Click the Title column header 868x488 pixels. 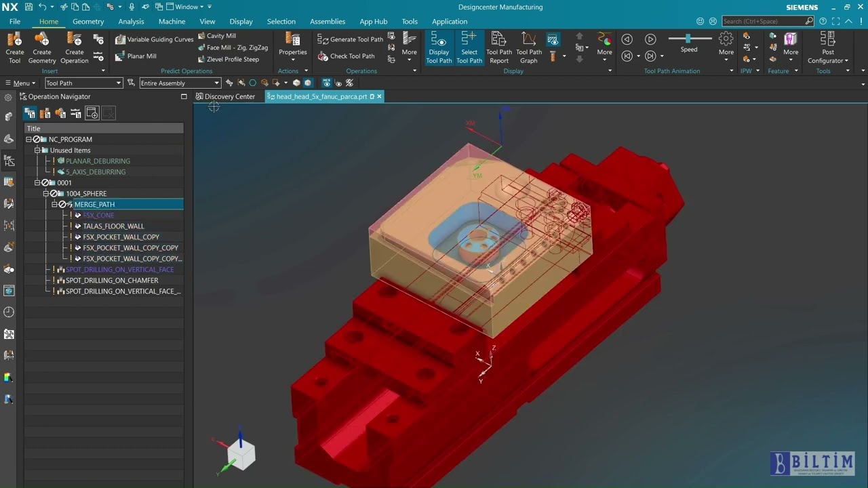[104, 129]
